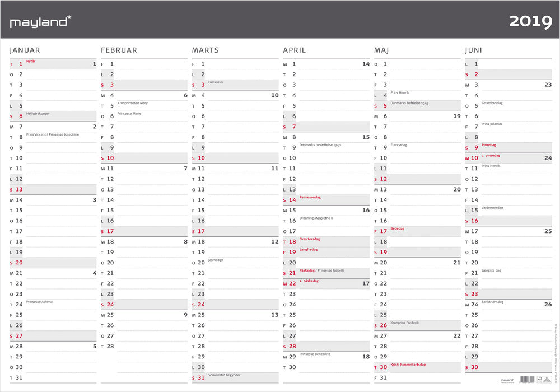This screenshot has width=560, height=392.
Task: Select the Langfredag holiday label
Action: coord(308,250)
